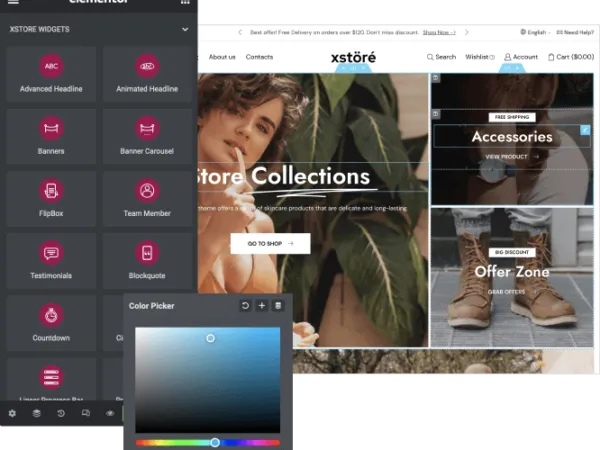Collapse the XSTORE WIDGETS section
Image resolution: width=600 pixels, height=450 pixels.
tap(185, 30)
